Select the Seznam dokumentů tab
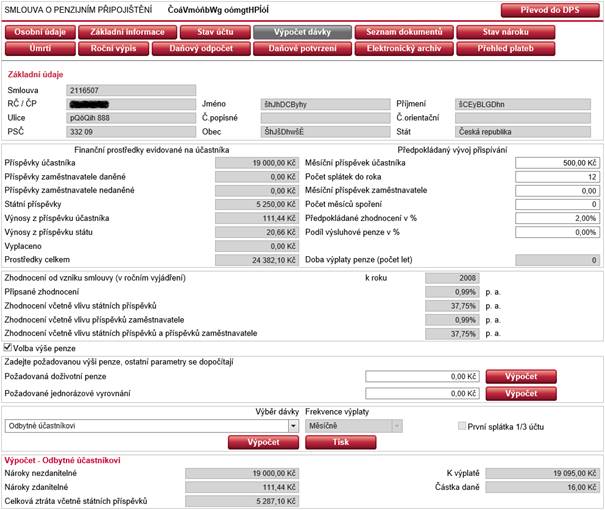 [393, 32]
